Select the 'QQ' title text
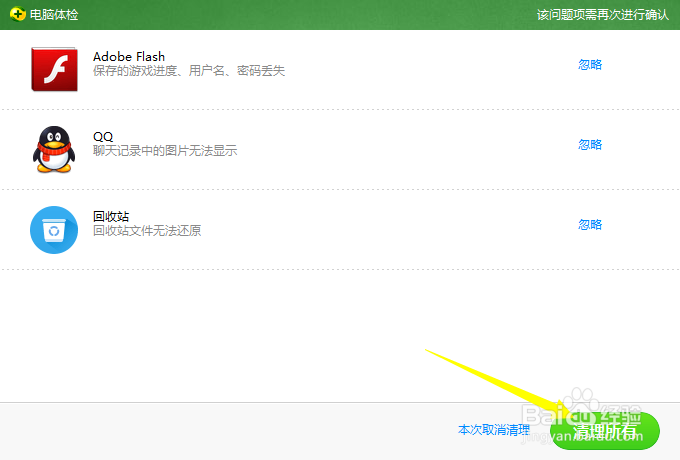Viewport: 680px width, 460px height. [103, 137]
